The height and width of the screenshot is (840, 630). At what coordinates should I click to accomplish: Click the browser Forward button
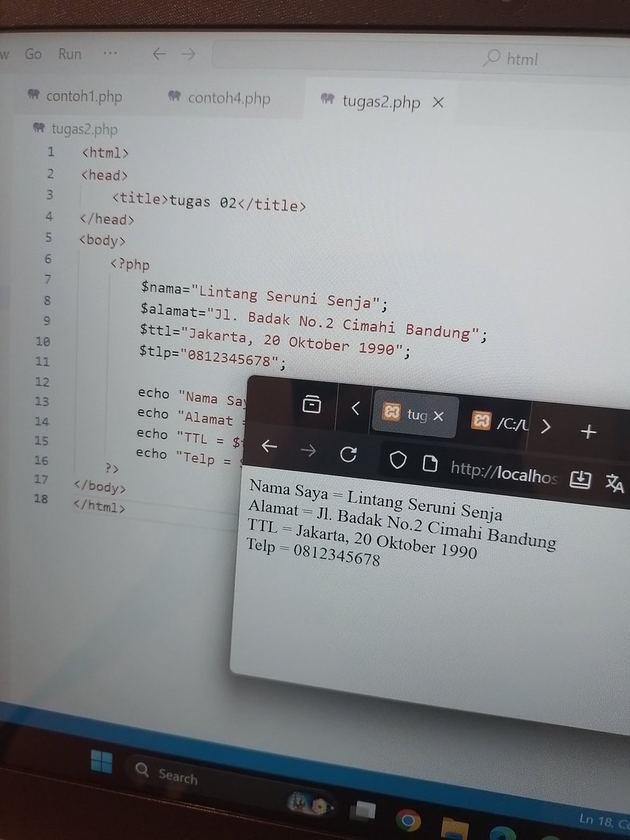(308, 450)
